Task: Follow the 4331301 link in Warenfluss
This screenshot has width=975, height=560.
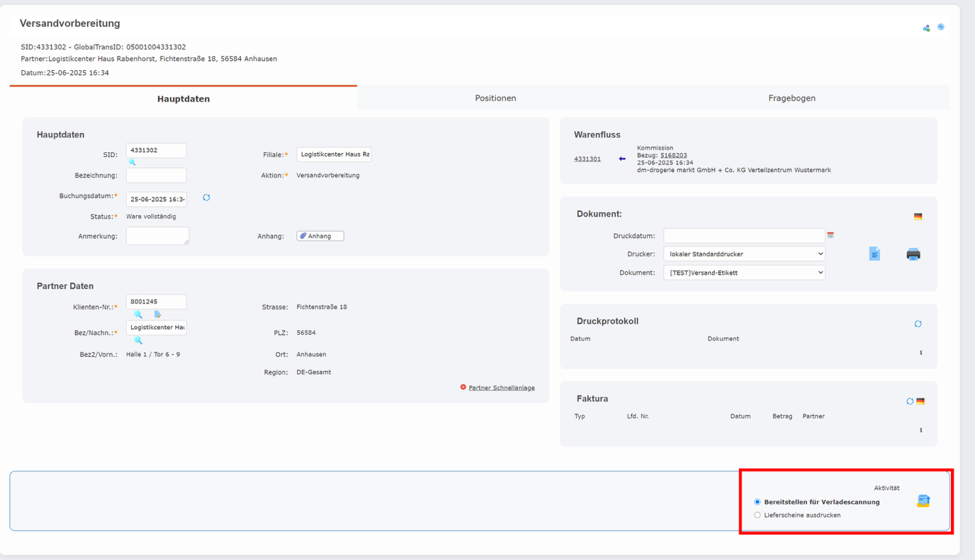Action: [587, 159]
